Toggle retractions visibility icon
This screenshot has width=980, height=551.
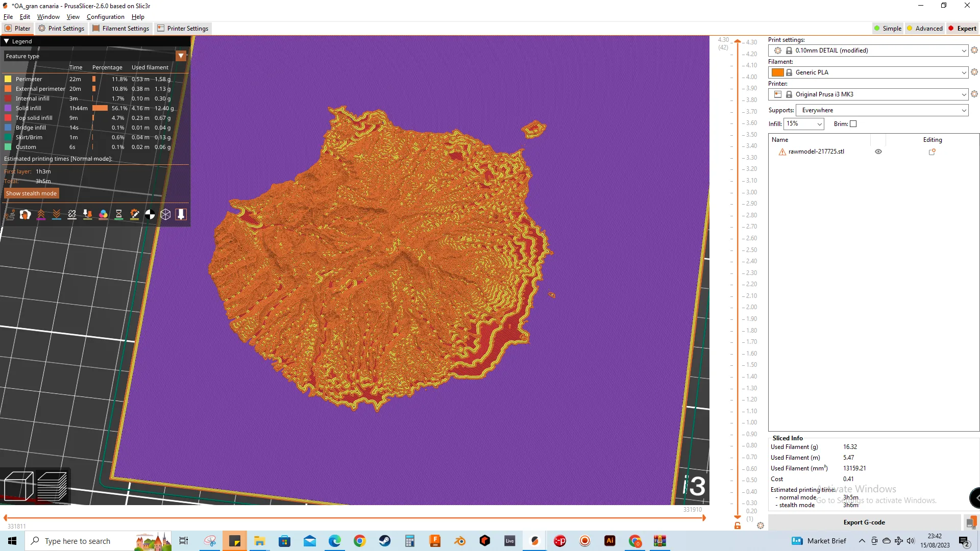point(41,215)
